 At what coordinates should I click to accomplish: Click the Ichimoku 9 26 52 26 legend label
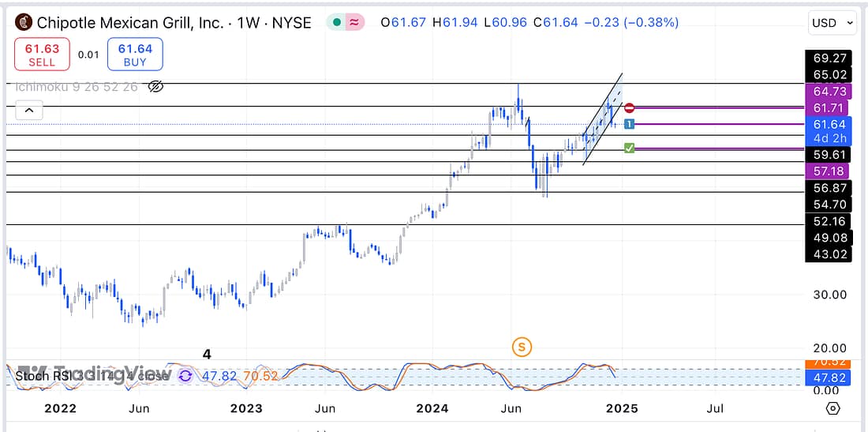coord(75,87)
